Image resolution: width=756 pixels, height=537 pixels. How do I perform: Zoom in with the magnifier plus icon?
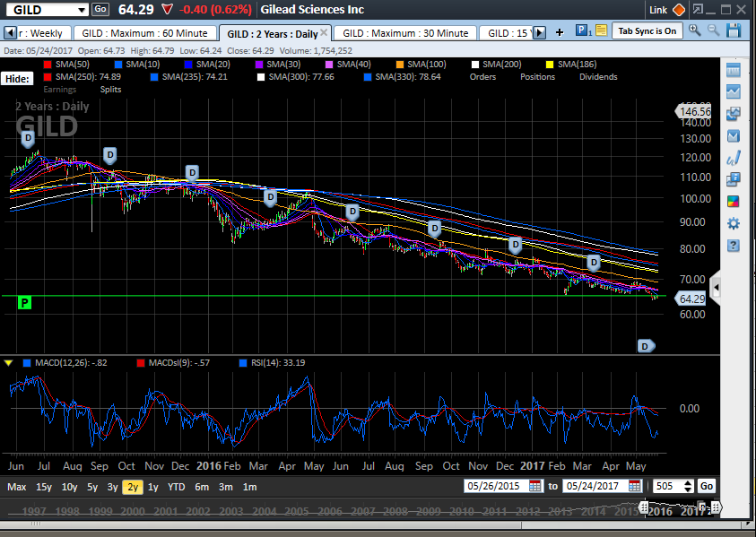[x=694, y=30]
